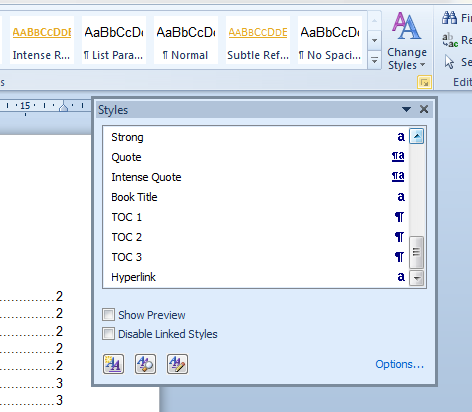This screenshot has height=412, width=472.
Task: Close the Styles pane
Action: pos(424,109)
